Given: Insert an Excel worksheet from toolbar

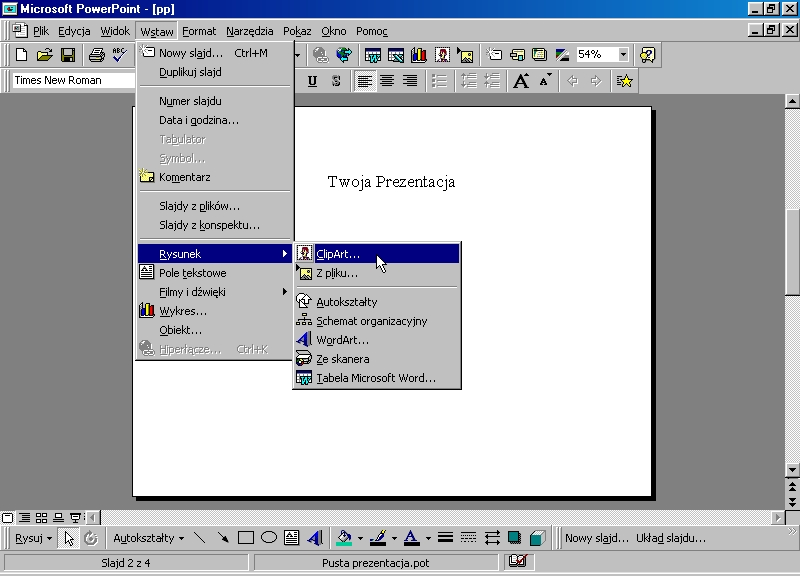Looking at the screenshot, I should 395,55.
